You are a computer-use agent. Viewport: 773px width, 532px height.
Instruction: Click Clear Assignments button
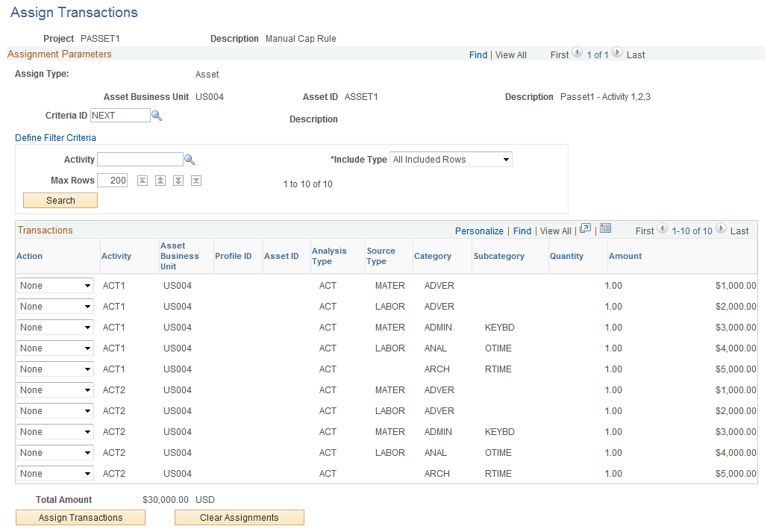click(x=240, y=518)
